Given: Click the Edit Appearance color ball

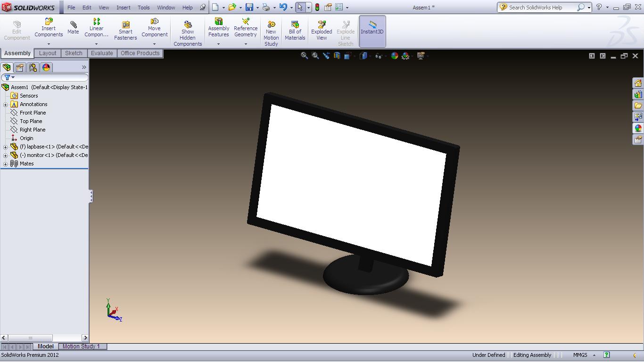Looking at the screenshot, I should (x=395, y=56).
